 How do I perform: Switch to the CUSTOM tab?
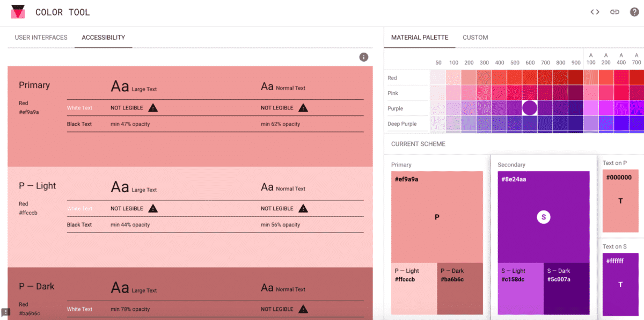click(475, 38)
